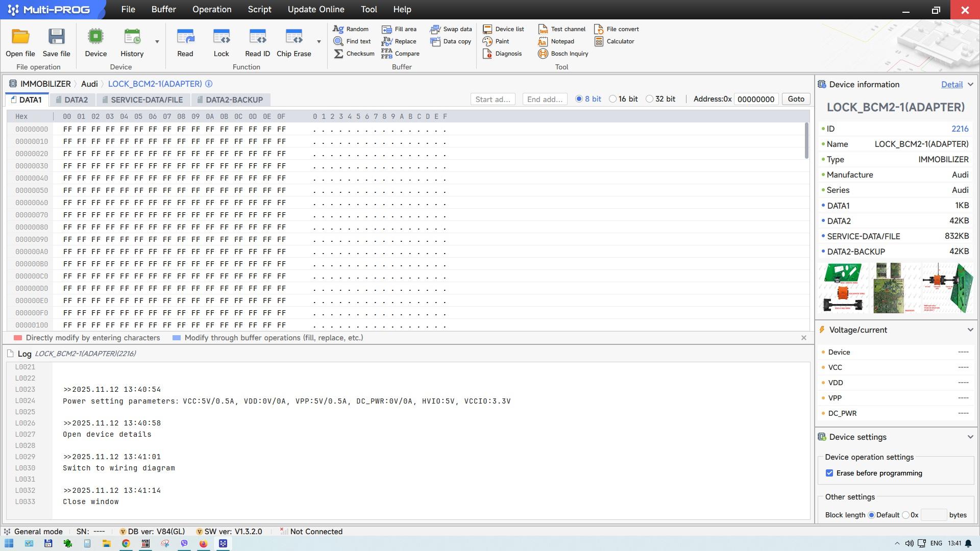Uncheck Erase before programming checkbox
Image resolution: width=980 pixels, height=551 pixels.
[x=829, y=473]
